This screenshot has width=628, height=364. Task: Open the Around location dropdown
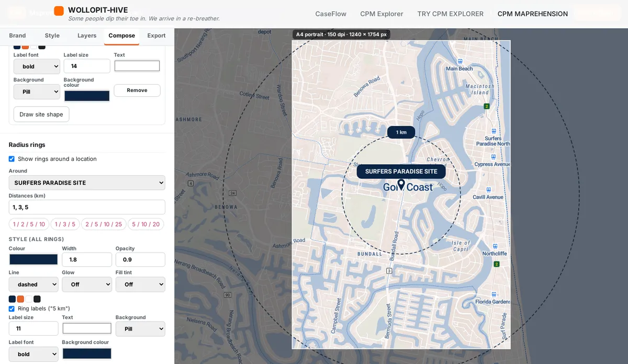87,183
